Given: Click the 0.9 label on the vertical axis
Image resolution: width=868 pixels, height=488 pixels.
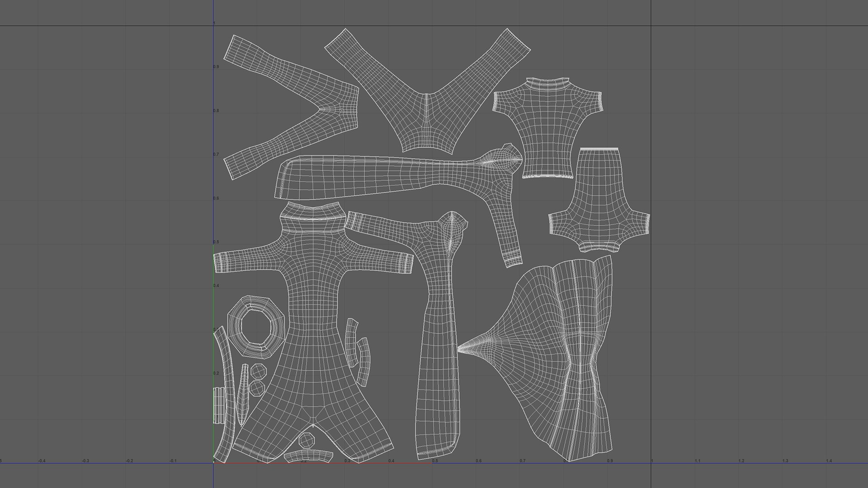Looking at the screenshot, I should click(x=216, y=67).
